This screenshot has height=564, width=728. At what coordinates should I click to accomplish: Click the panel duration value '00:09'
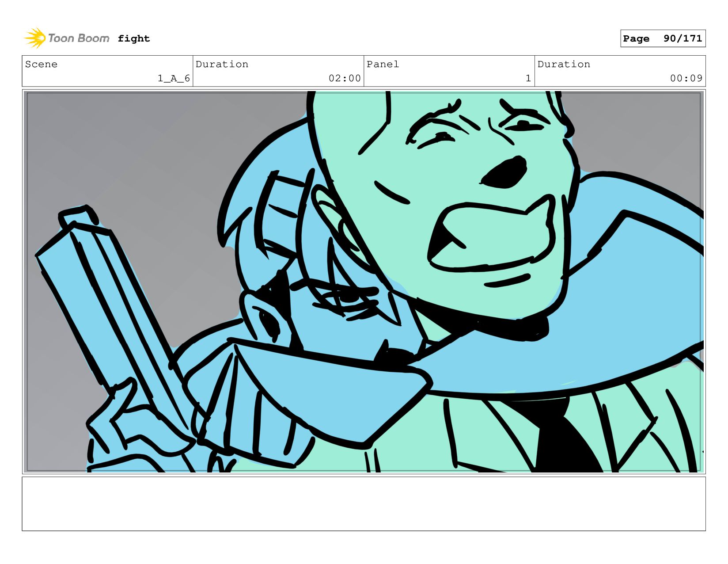click(686, 78)
